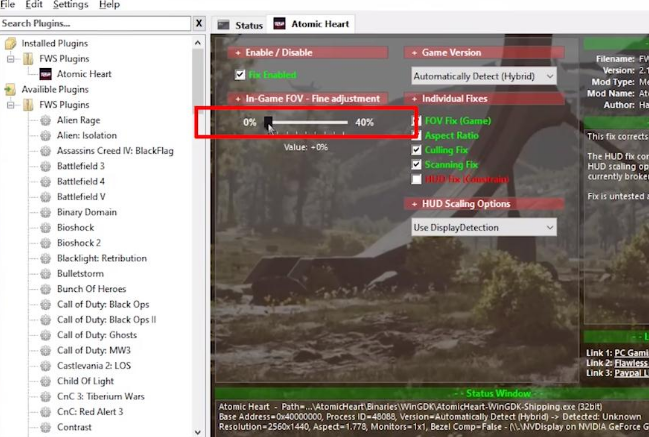Screen dimensions: 649x437
Task: Select the Atomic Heart tab
Action: [311, 24]
